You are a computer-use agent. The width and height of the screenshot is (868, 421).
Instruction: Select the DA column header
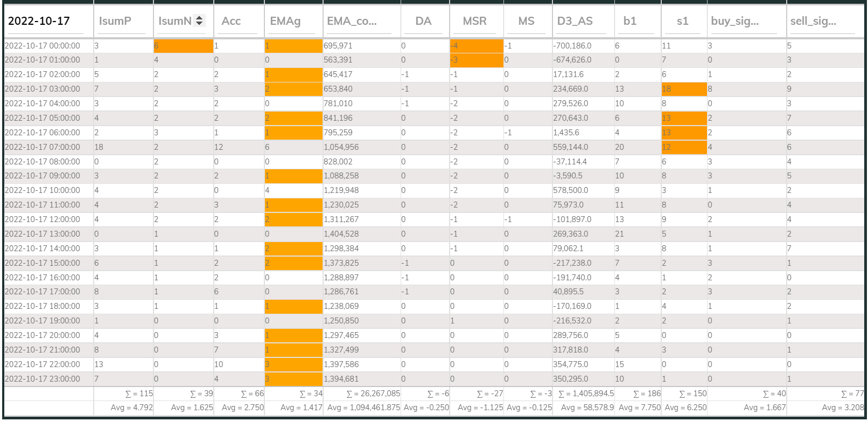click(423, 21)
